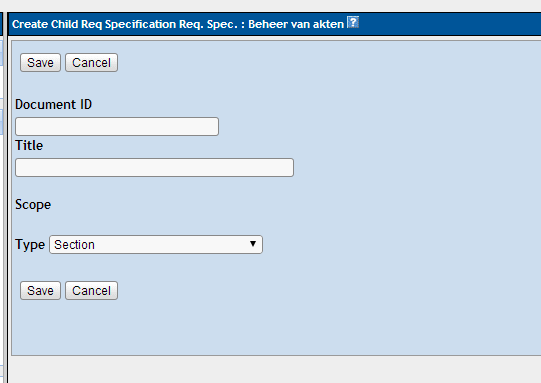Open the help icon beside Beheer van akten
This screenshot has height=383, width=541.
click(353, 22)
